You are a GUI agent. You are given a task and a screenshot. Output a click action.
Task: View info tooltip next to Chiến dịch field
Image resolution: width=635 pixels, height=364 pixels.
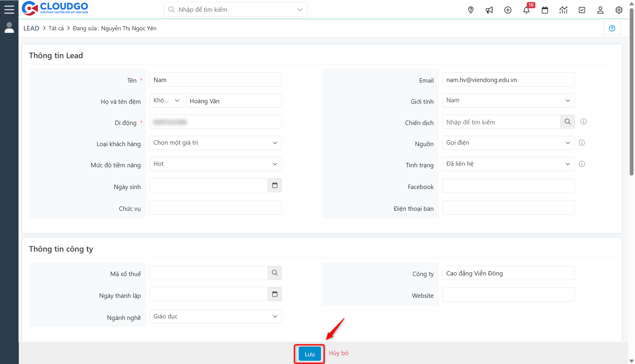click(x=583, y=121)
